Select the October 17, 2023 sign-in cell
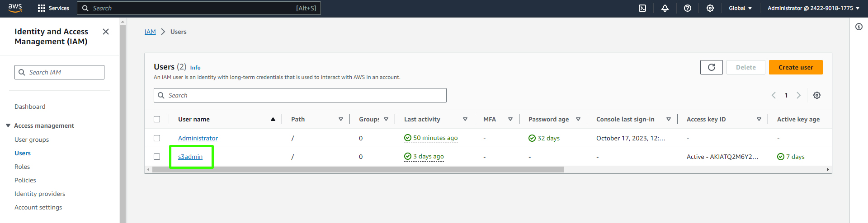 pyautogui.click(x=631, y=138)
